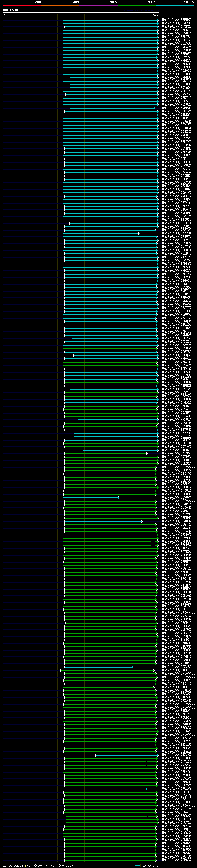Click alignment bar for UniRef100_B9RNU5
Image resolution: width=197 pixels, height=868 pixels.
tap(114, 78)
